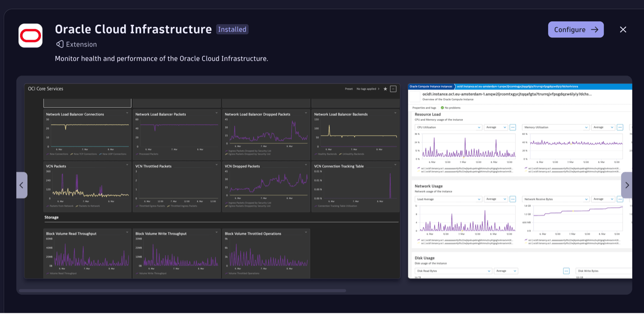This screenshot has width=644, height=315.
Task: Close the Oracle Cloud Infrastructure panel
Action: pyautogui.click(x=623, y=30)
